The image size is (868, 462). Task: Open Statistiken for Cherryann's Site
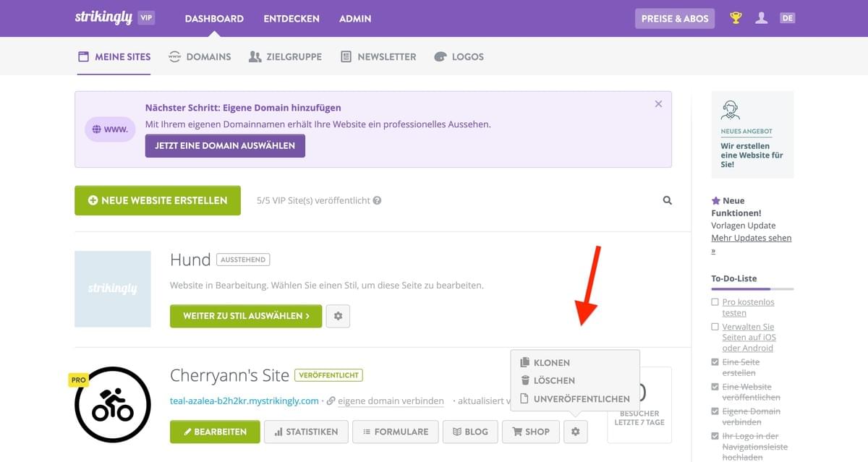tap(307, 432)
